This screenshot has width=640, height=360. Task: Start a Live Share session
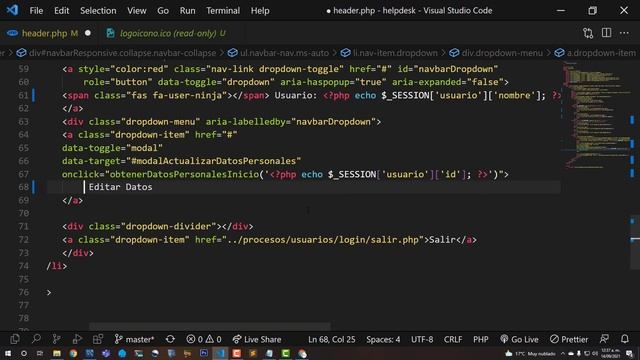[257, 339]
